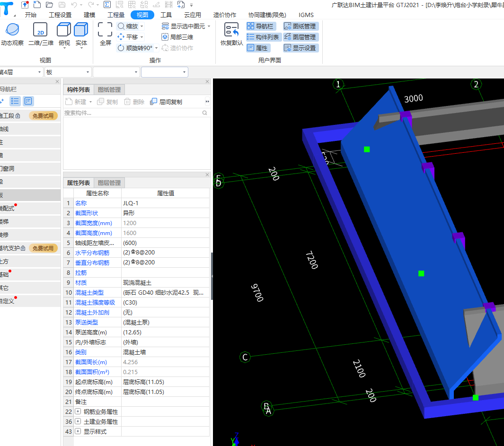Expand component list toolbar overflow arrow
This screenshot has height=446, width=504.
pyautogui.click(x=207, y=102)
